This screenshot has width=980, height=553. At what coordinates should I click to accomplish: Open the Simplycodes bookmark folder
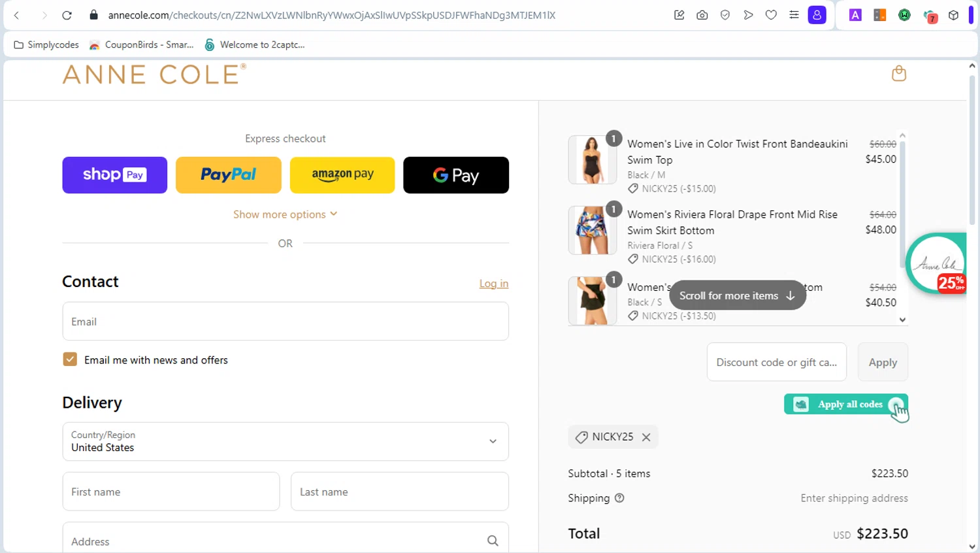tap(46, 44)
